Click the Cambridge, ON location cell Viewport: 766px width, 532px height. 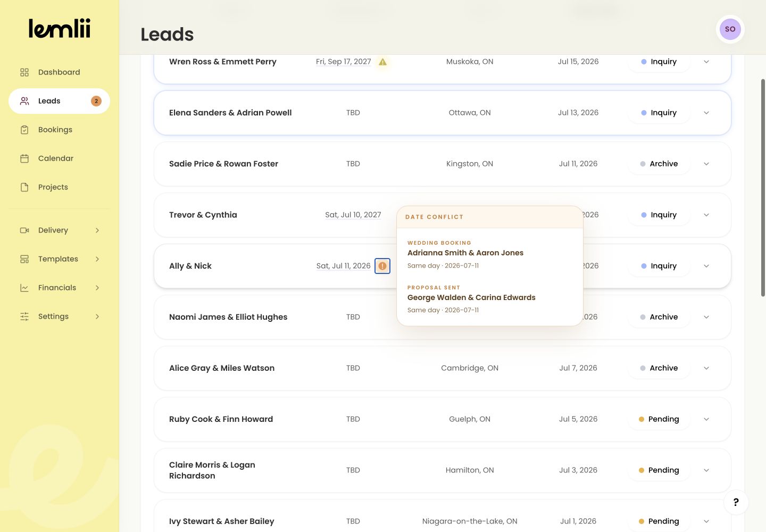coord(470,368)
